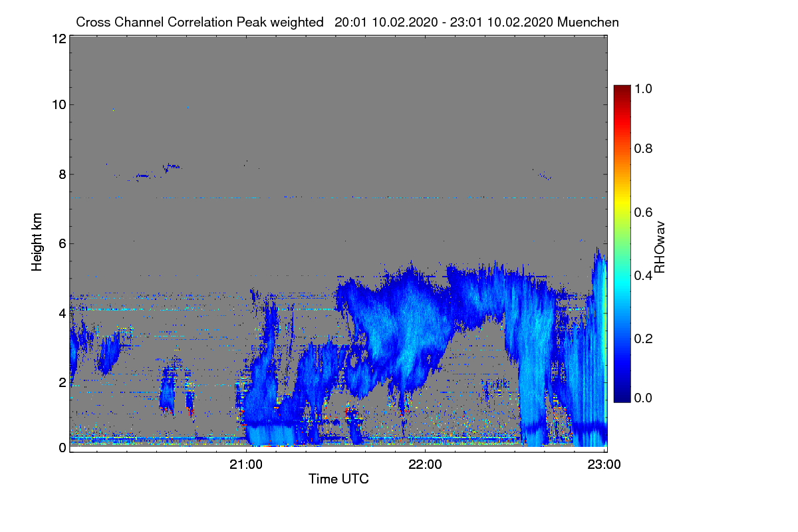Image resolution: width=798 pixels, height=532 pixels.
Task: Click the plot title 'Cross Channel Correlation Peak weighted'
Action: (199, 22)
